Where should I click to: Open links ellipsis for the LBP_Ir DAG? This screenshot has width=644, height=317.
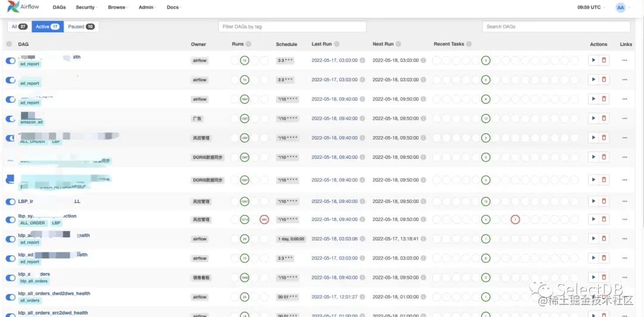pyautogui.click(x=625, y=201)
